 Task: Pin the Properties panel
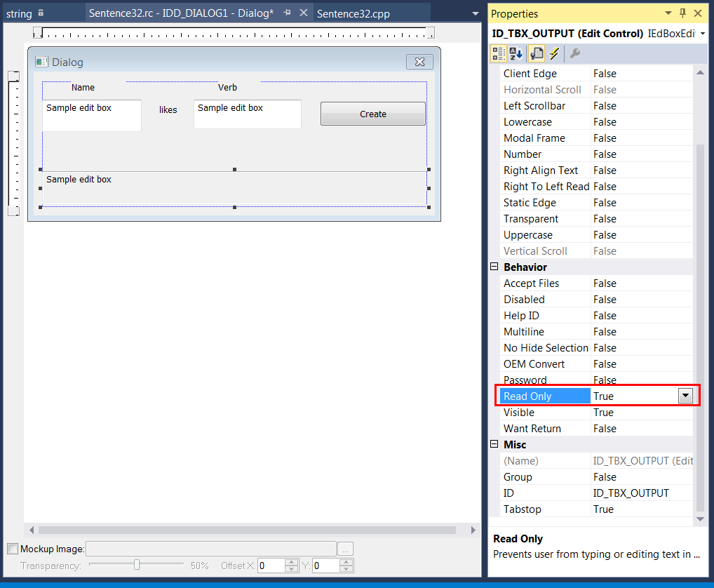[x=682, y=13]
